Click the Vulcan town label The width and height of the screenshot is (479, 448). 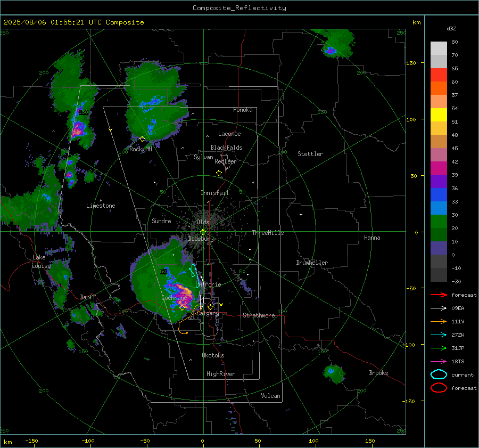[271, 396]
